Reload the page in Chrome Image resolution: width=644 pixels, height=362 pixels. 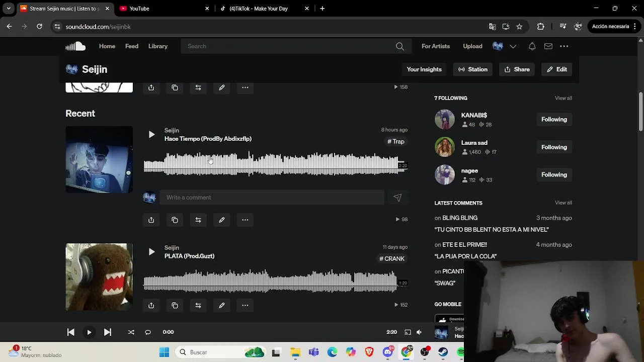point(39,27)
